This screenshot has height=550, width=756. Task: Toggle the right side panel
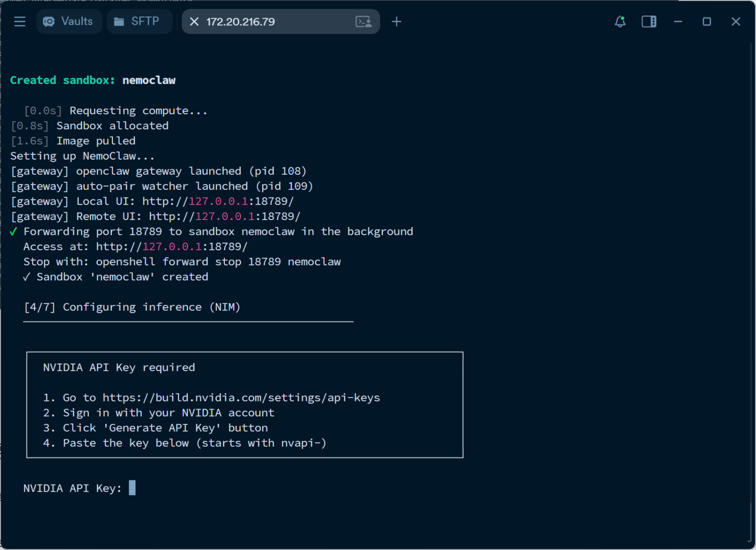(649, 22)
